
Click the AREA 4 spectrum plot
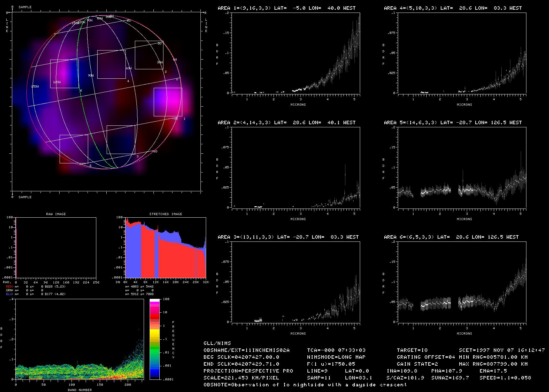(x=462, y=53)
